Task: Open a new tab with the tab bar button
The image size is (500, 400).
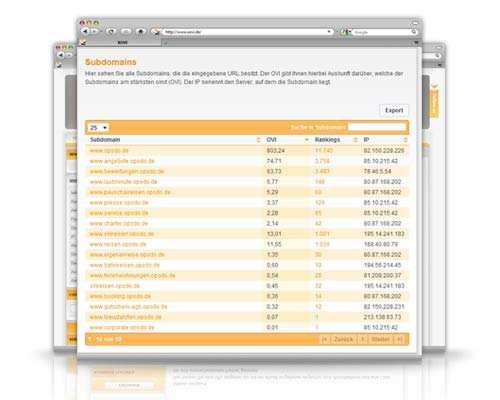Action: (x=165, y=43)
